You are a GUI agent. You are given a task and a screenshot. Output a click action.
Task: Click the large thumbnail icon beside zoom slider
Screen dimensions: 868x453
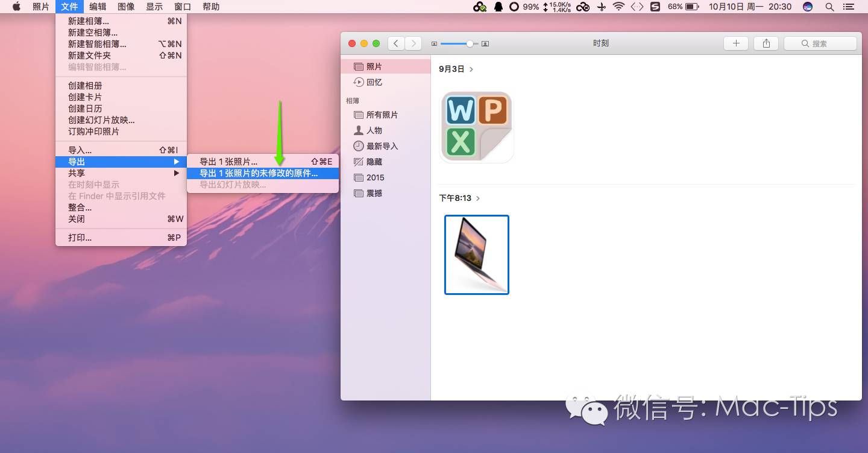485,44
